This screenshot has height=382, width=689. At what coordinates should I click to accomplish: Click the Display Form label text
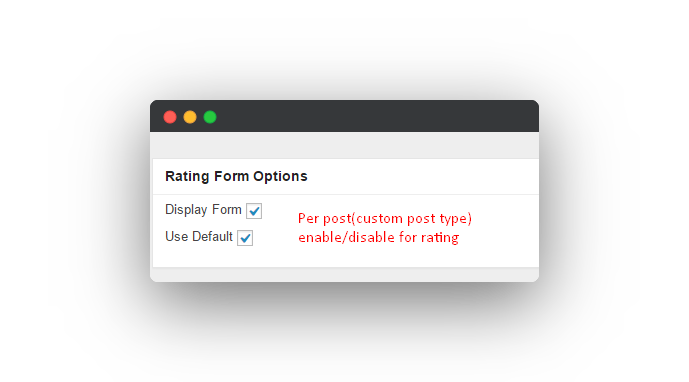pyautogui.click(x=203, y=210)
